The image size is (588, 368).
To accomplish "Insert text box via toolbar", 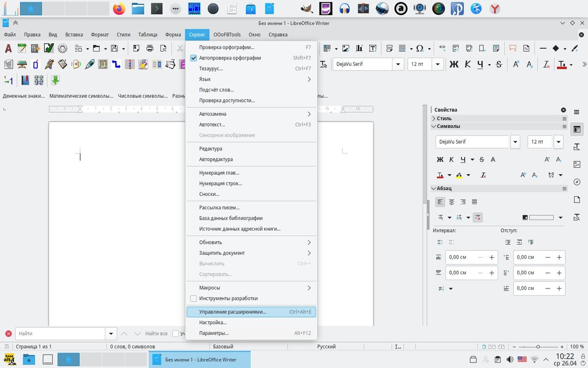I will coord(372,48).
